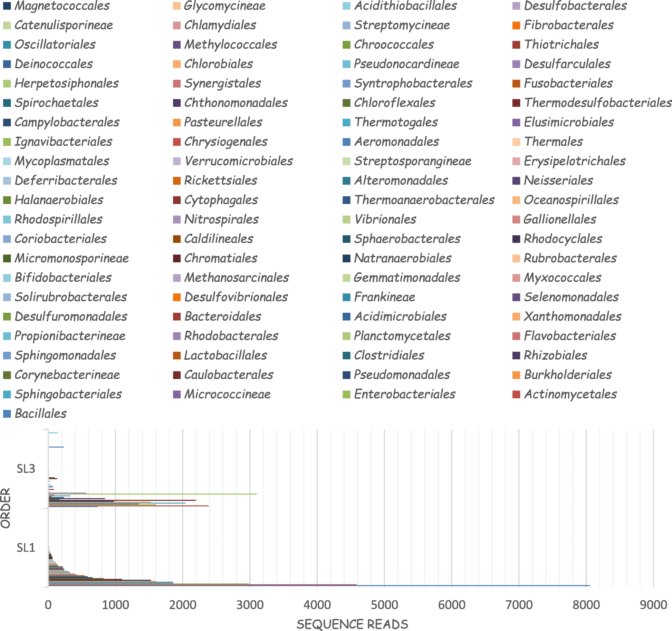Select the Rhodospirillales legend label

[58, 220]
